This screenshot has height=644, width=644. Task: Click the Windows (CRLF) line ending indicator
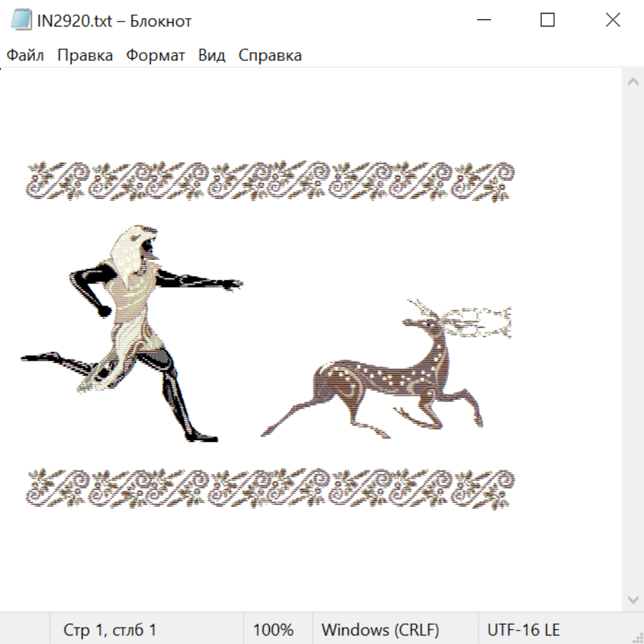click(x=380, y=630)
